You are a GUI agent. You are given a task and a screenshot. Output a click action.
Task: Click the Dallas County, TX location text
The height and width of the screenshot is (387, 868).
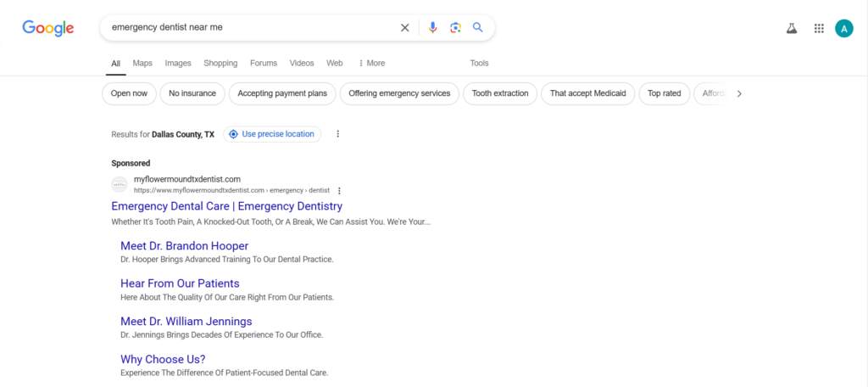click(x=183, y=134)
